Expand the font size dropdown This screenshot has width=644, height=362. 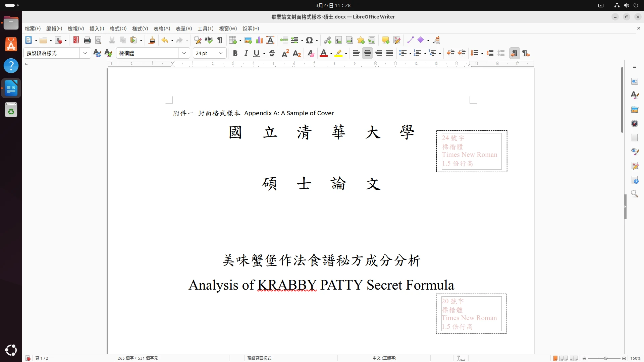tap(221, 53)
